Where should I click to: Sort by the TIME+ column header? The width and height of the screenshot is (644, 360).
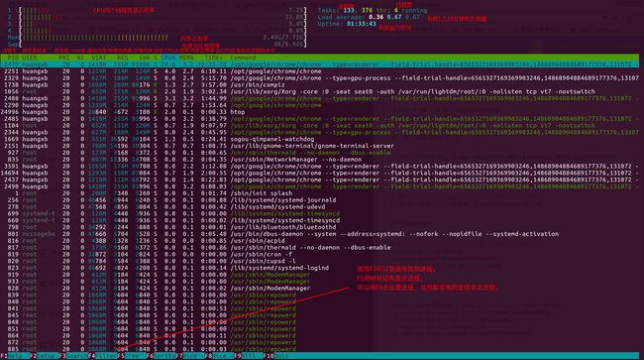pyautogui.click(x=213, y=58)
